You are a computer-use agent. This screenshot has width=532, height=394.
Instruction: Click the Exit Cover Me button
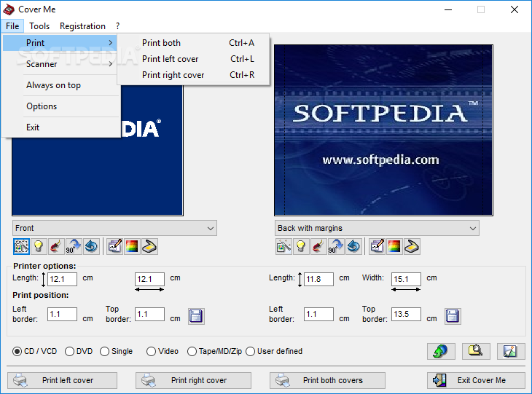pos(476,380)
